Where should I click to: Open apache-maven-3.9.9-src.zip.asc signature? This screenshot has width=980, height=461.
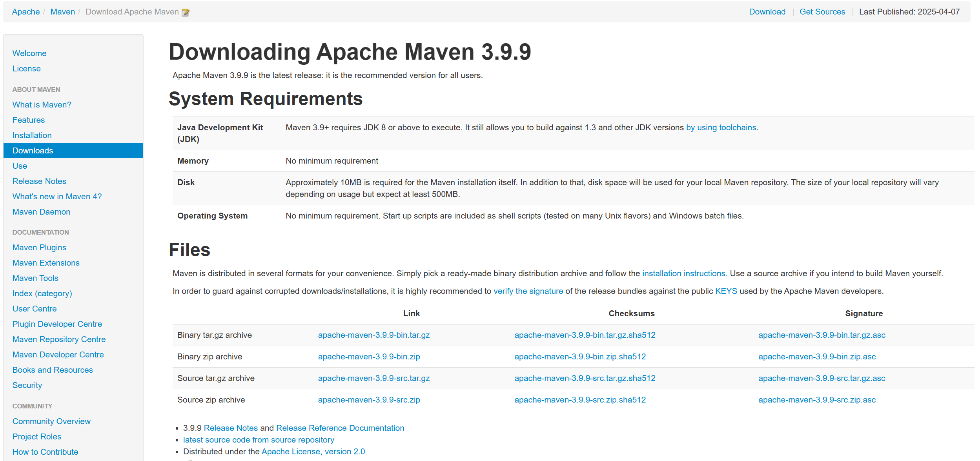tap(816, 400)
